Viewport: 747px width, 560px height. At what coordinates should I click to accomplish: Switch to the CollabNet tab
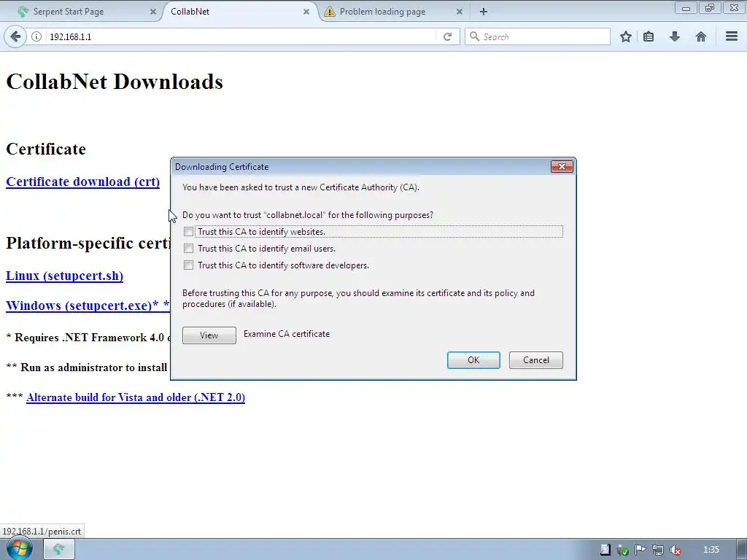click(239, 12)
